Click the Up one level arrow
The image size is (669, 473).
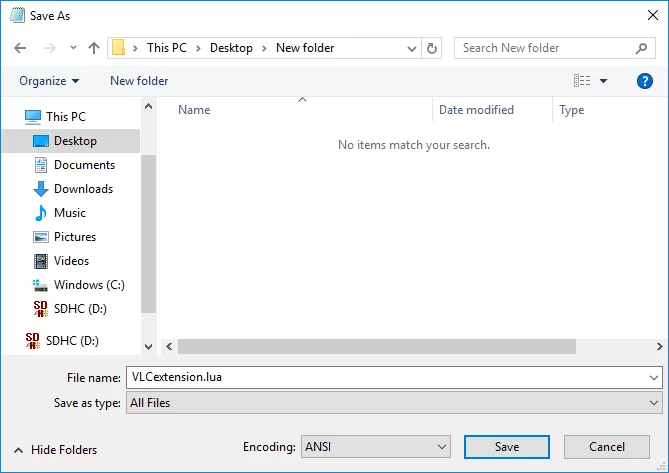click(94, 48)
